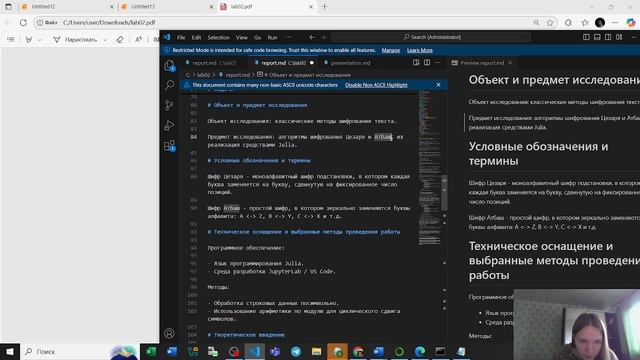640x360 pixels.
Task: Open browser tab actions menu icon
Action: (x=8, y=7)
